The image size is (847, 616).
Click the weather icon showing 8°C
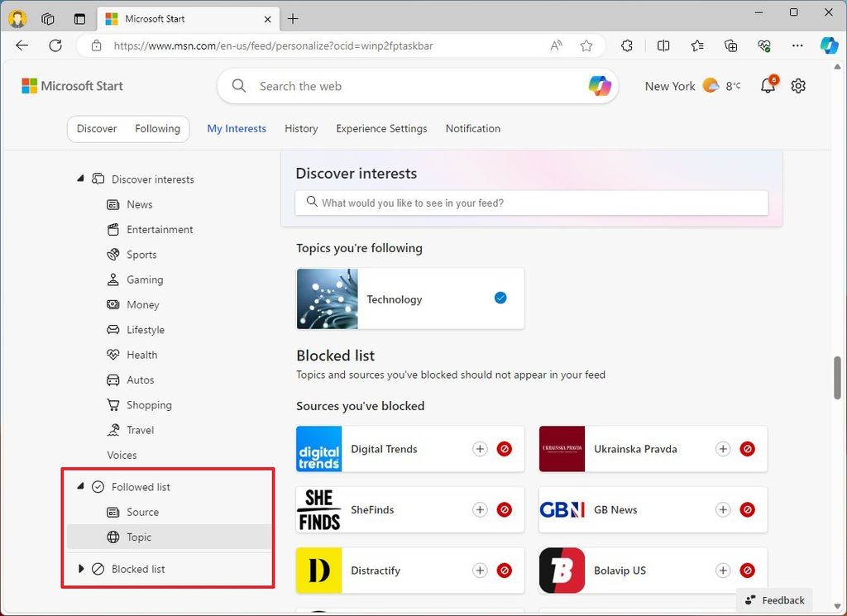[x=711, y=84]
